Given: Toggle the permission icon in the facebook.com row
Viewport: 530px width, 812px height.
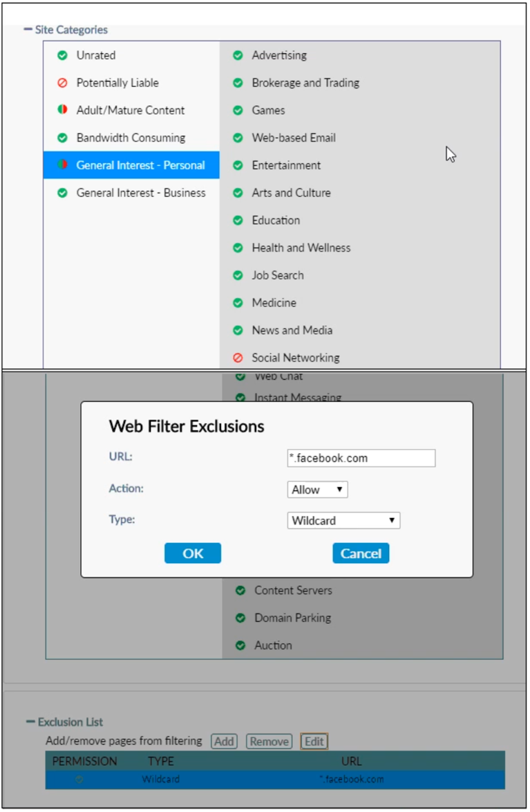Looking at the screenshot, I should tap(79, 779).
